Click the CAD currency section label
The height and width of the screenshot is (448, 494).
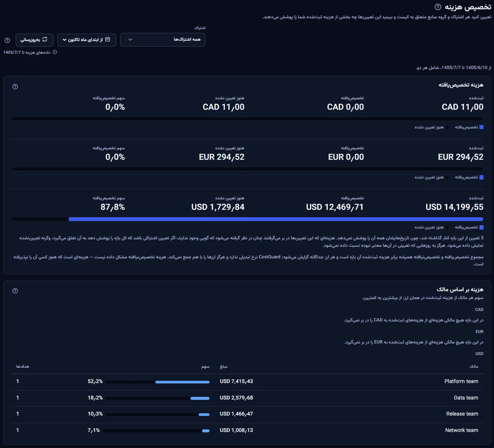[x=479, y=310]
